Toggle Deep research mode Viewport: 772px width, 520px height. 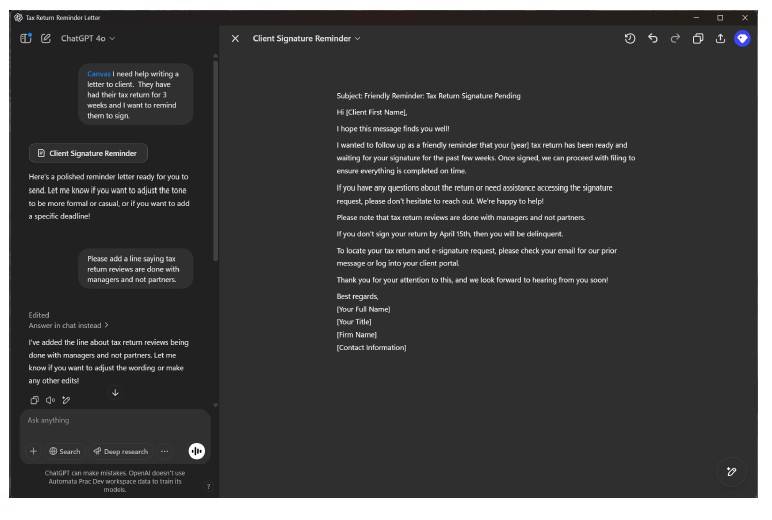point(121,451)
